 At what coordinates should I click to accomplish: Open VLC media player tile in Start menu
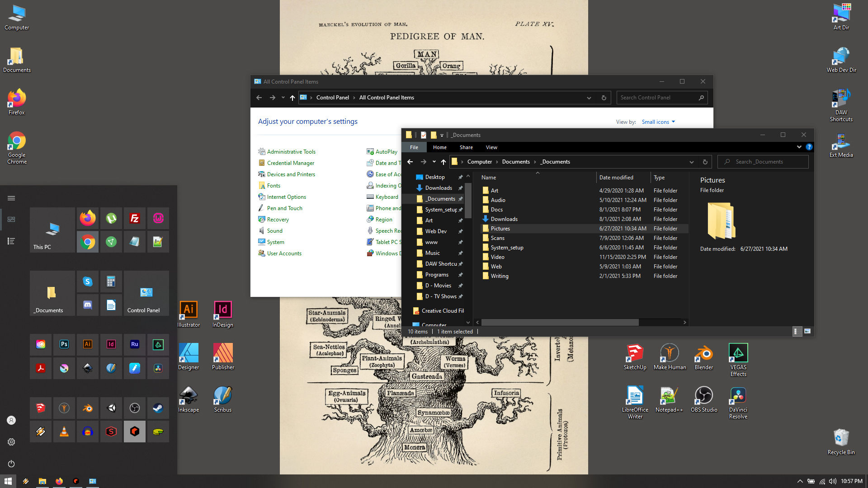[64, 432]
